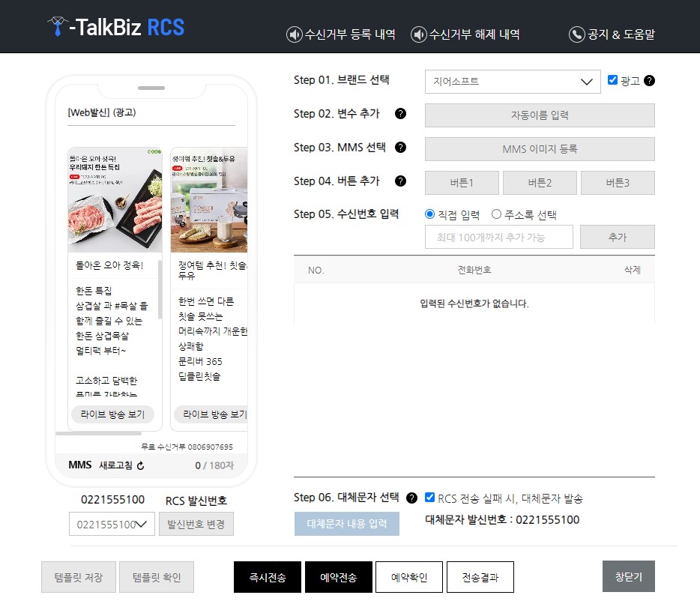Click 창닫기 button
The height and width of the screenshot is (613, 700).
pos(629,576)
